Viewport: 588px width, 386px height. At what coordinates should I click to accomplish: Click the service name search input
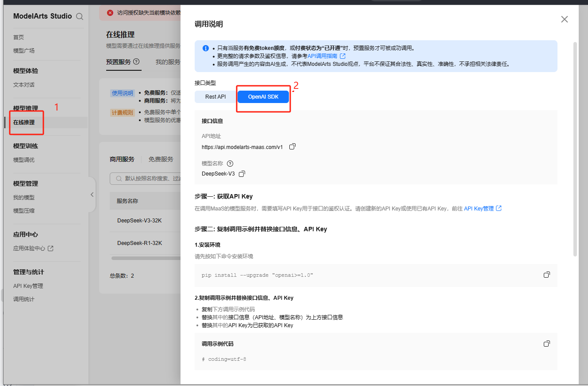145,179
